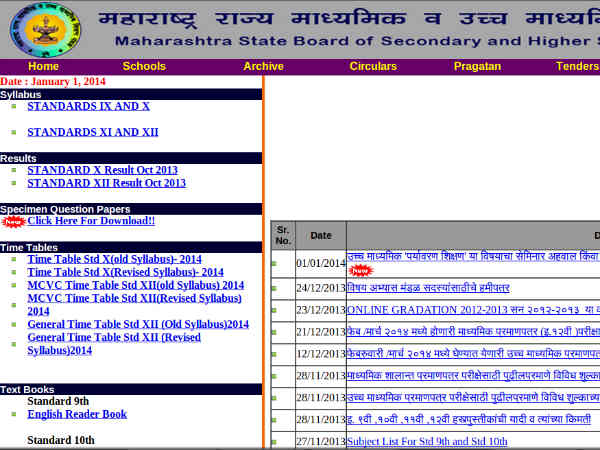Open the Standards XI and XII syllabus link
600x450 pixels.
93,132
